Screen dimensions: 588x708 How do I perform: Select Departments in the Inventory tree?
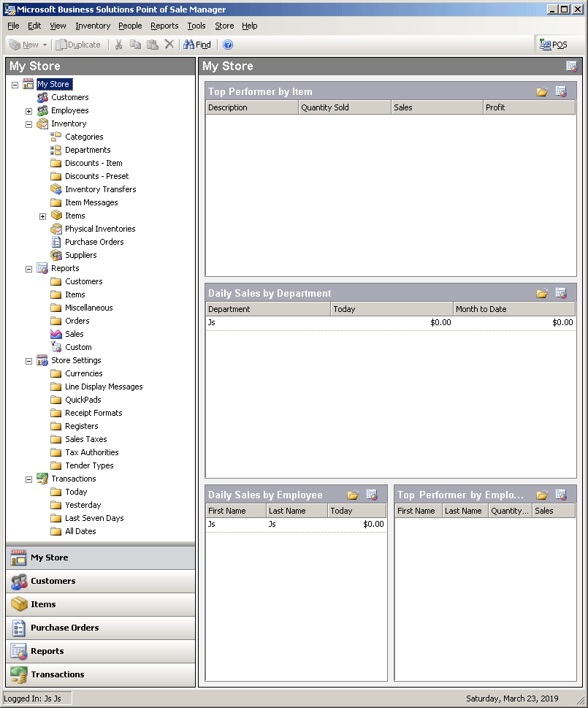[x=88, y=150]
